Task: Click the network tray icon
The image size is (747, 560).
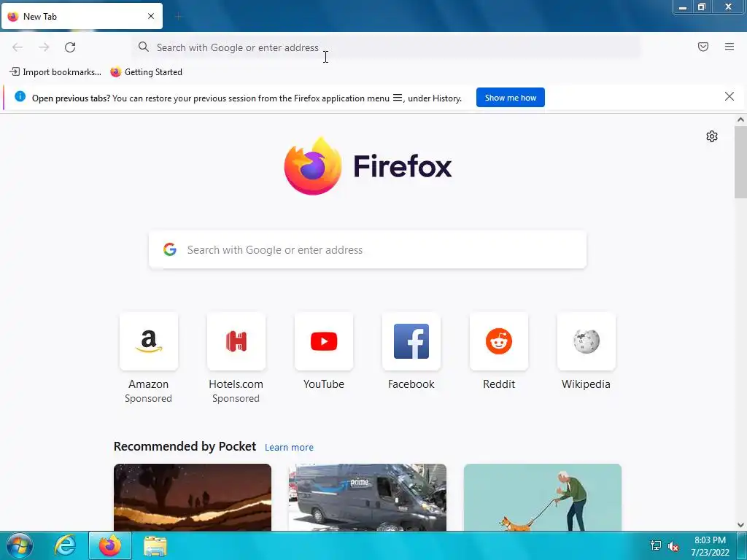Action: [656, 546]
